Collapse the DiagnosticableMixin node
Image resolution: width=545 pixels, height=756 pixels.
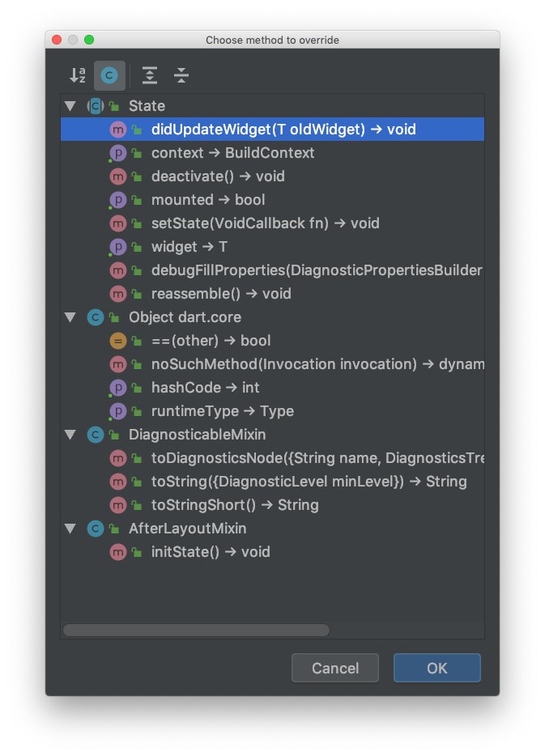pos(70,435)
